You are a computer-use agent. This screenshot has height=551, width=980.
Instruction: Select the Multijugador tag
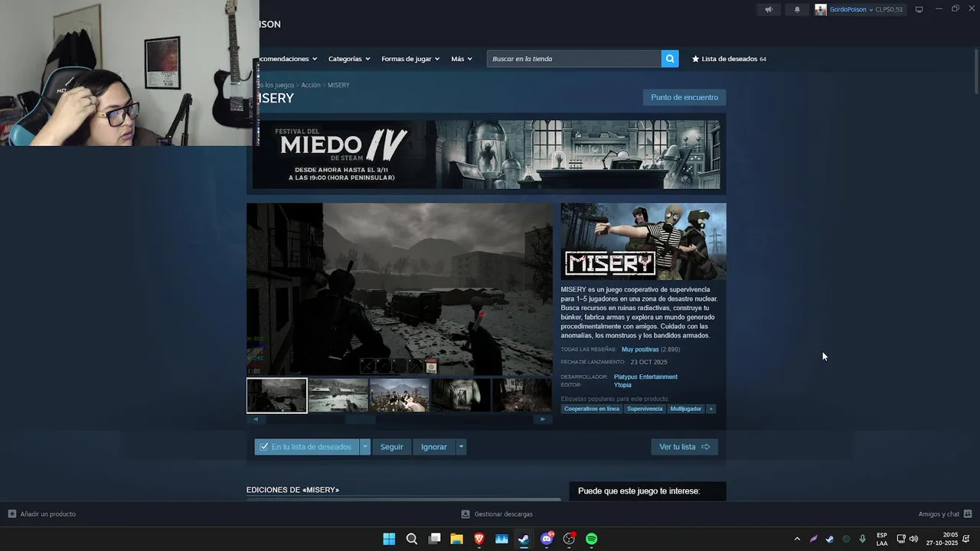coord(686,409)
